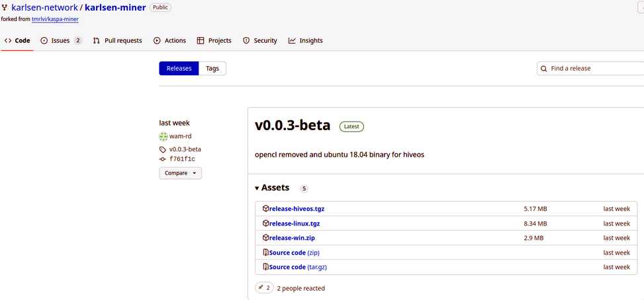644x300 pixels.
Task: Click the package icon for release-hiveos.tgz
Action: coord(265,209)
